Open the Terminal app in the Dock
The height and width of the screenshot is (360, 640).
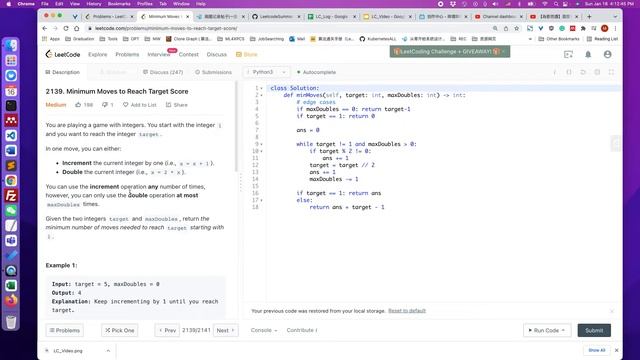pyautogui.click(x=11, y=105)
